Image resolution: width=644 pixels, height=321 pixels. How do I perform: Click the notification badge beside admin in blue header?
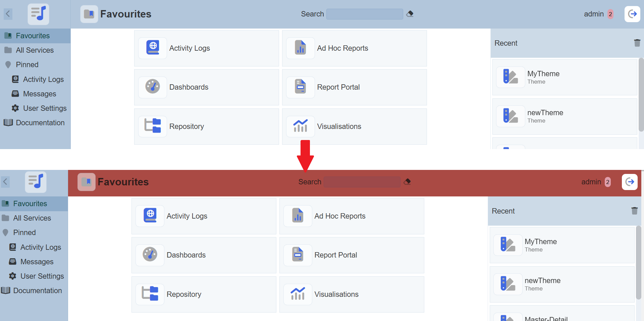pos(610,14)
